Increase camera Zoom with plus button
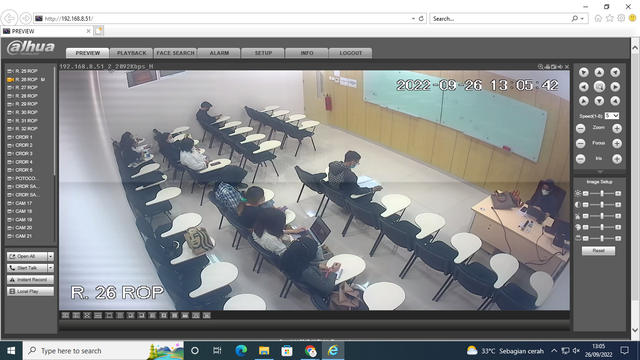This screenshot has height=360, width=640. tap(617, 129)
